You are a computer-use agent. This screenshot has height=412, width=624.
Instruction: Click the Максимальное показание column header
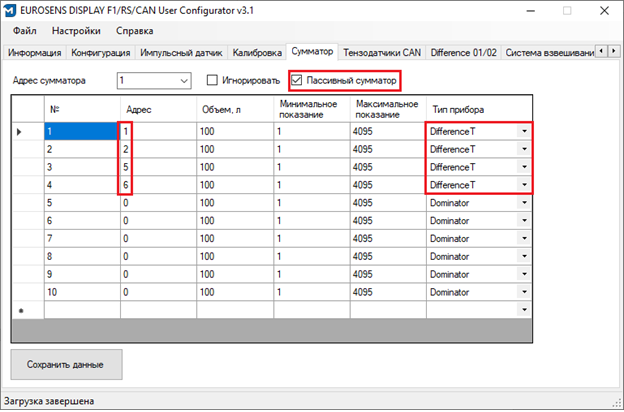point(388,109)
